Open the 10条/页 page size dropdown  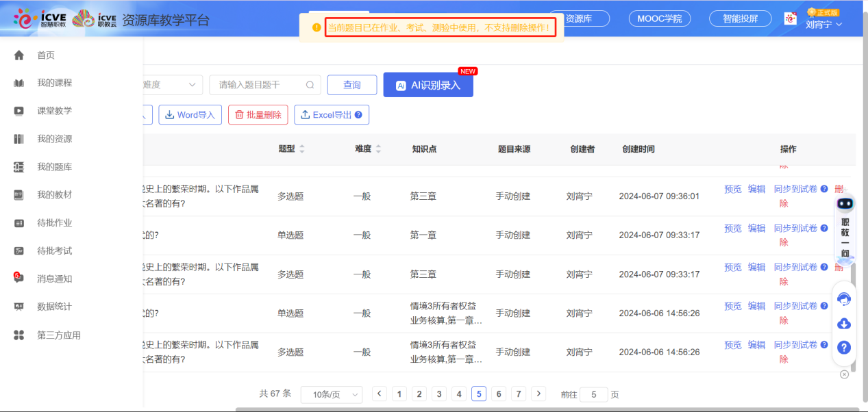coord(332,394)
